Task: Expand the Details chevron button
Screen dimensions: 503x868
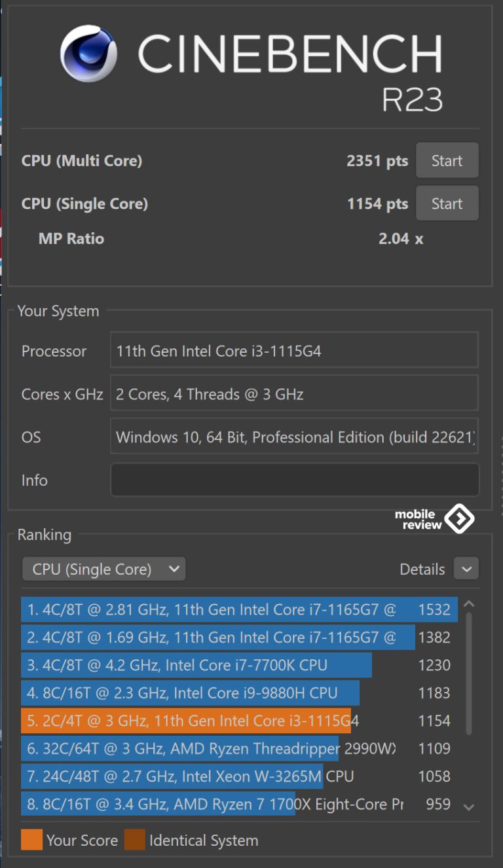Action: point(466,569)
